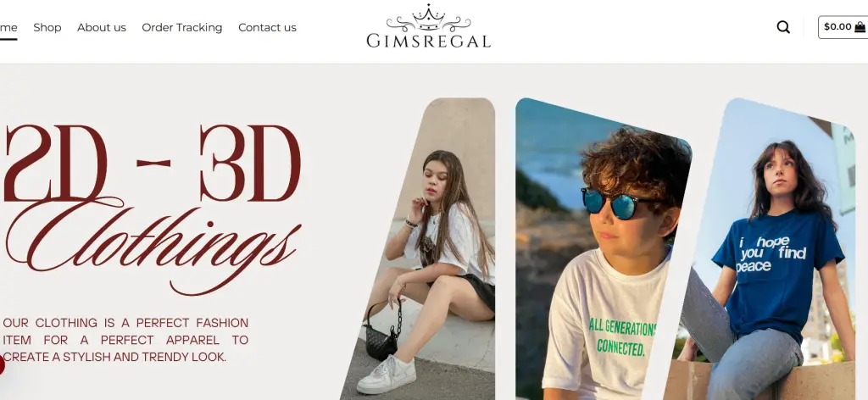Click the red circular widget at left edge
The height and width of the screenshot is (400, 868).
click(2, 365)
